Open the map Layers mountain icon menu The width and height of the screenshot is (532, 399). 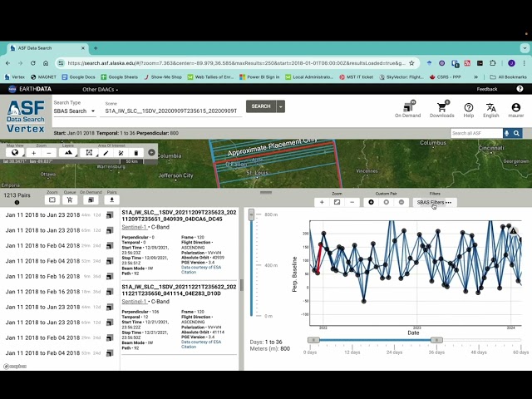pyautogui.click(x=68, y=153)
